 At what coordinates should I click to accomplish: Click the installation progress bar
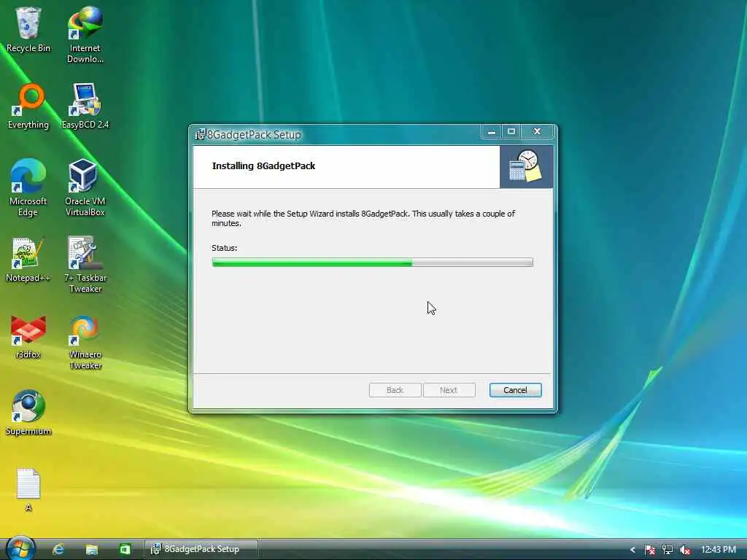pos(373,262)
